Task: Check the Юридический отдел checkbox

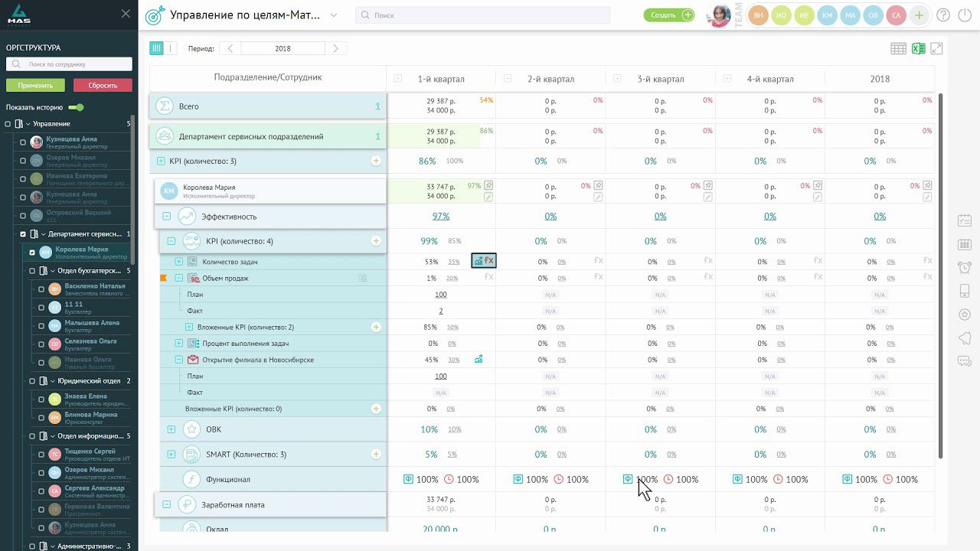Action: (32, 381)
